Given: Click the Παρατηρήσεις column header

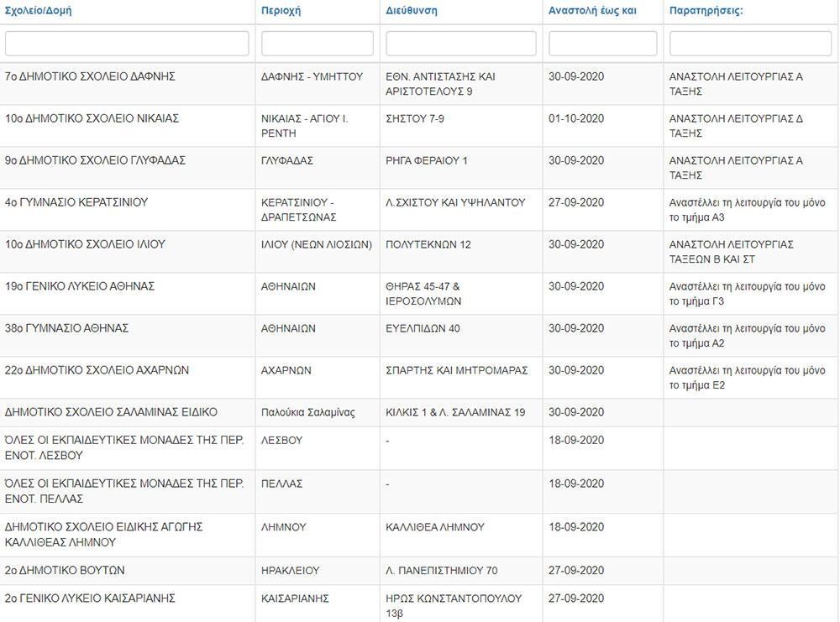Looking at the screenshot, I should pyautogui.click(x=706, y=11).
